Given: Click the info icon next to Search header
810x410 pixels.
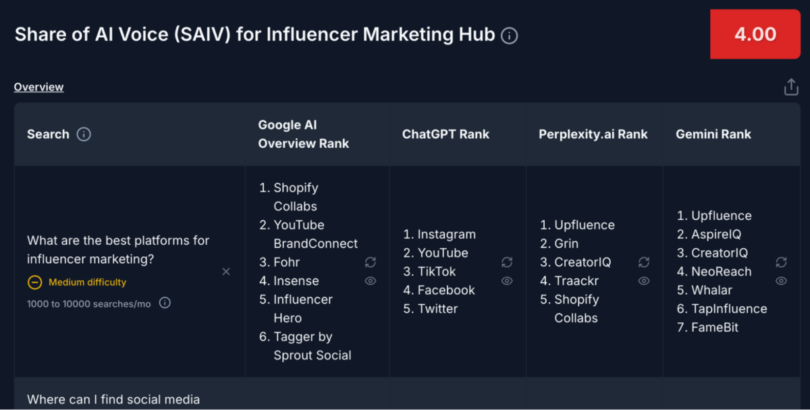Looking at the screenshot, I should (84, 134).
